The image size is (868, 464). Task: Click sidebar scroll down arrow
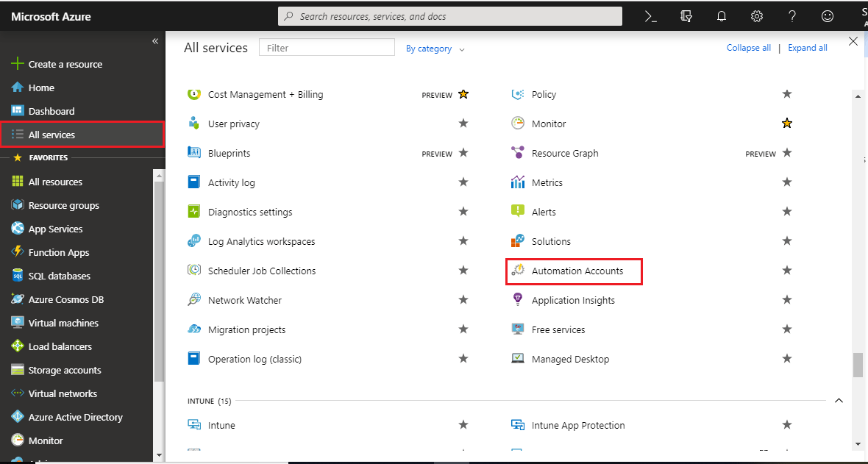(x=159, y=455)
